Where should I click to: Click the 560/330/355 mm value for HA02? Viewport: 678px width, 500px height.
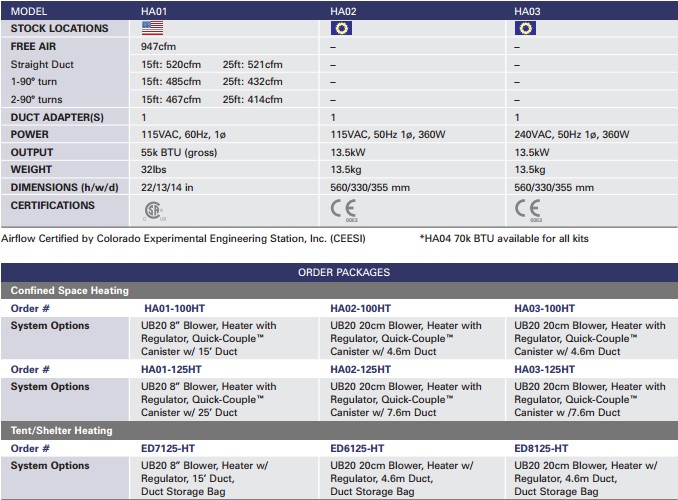click(370, 187)
